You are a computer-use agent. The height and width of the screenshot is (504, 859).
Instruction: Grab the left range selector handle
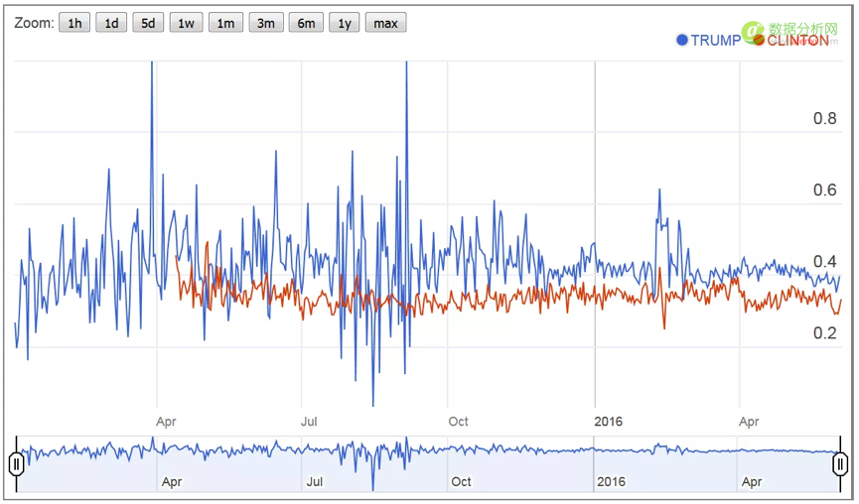click(17, 464)
